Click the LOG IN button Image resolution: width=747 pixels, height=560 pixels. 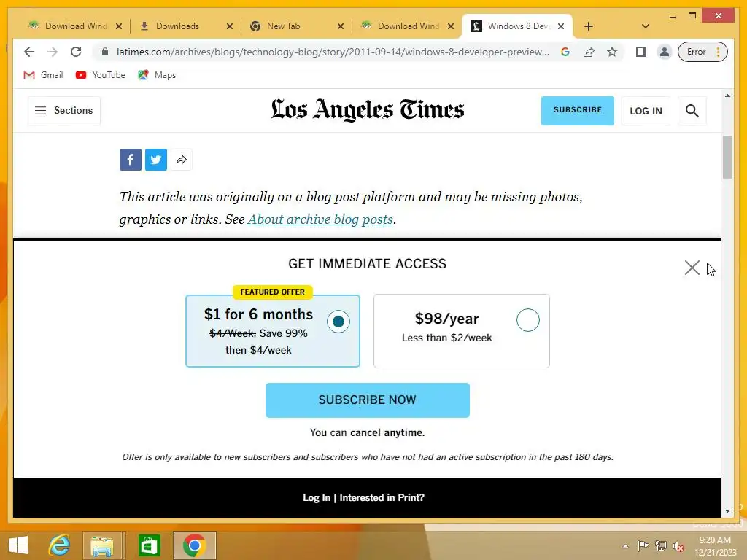pyautogui.click(x=646, y=111)
